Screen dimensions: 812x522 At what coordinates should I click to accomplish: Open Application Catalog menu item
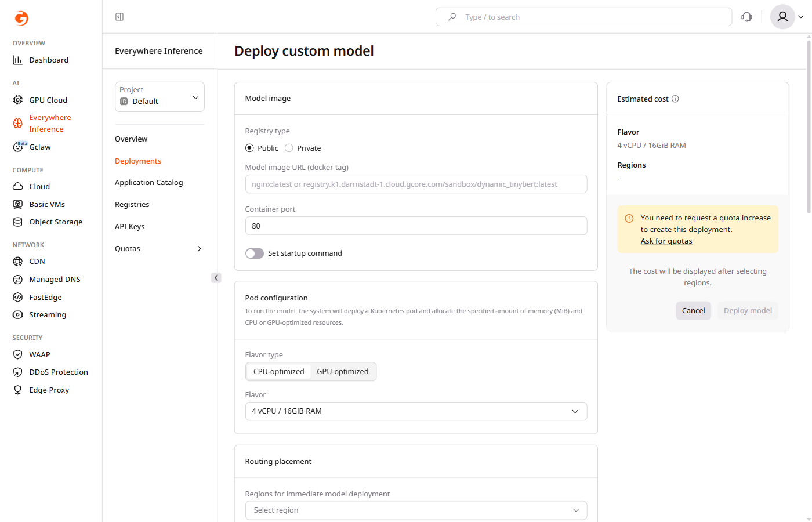point(149,183)
